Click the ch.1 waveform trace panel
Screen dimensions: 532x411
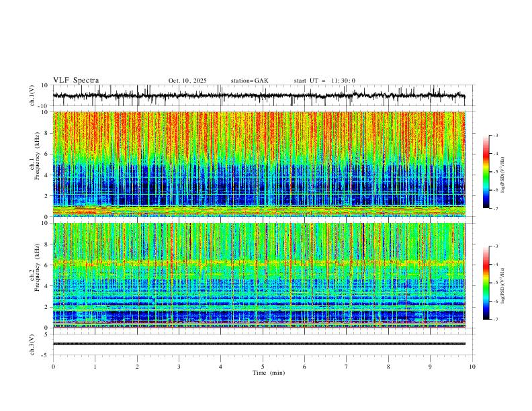[264, 95]
